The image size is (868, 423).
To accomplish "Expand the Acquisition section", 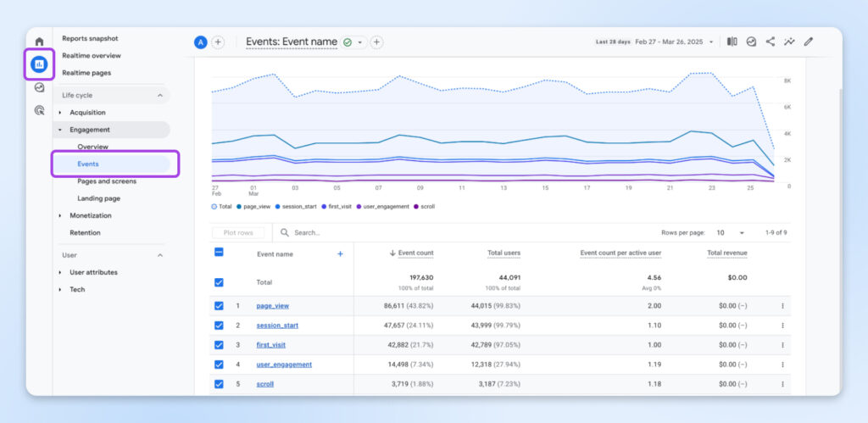I will point(88,113).
